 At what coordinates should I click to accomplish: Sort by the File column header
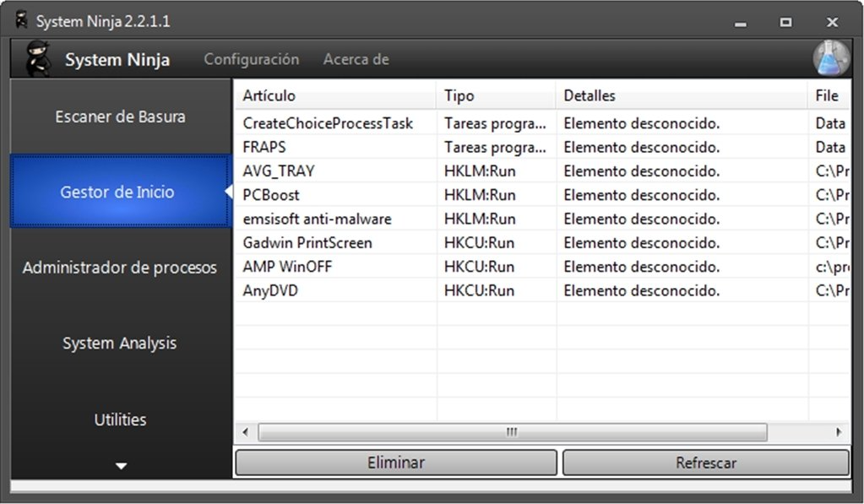pos(829,95)
